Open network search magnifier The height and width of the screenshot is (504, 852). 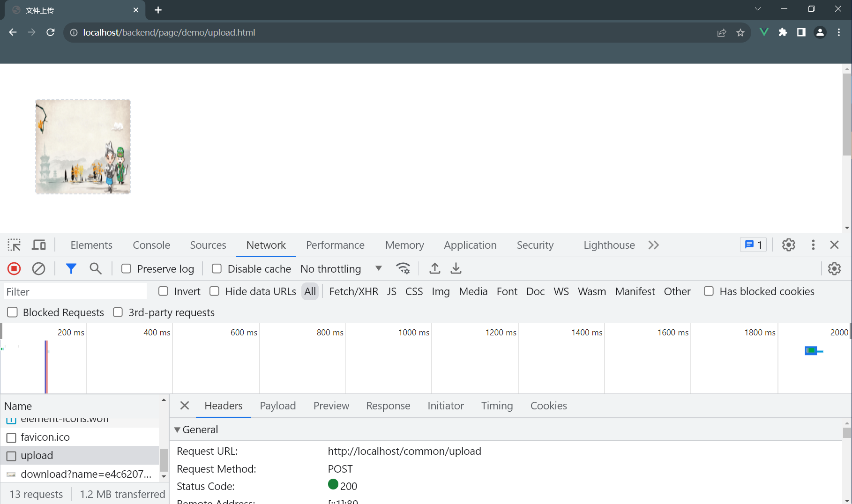[96, 268]
